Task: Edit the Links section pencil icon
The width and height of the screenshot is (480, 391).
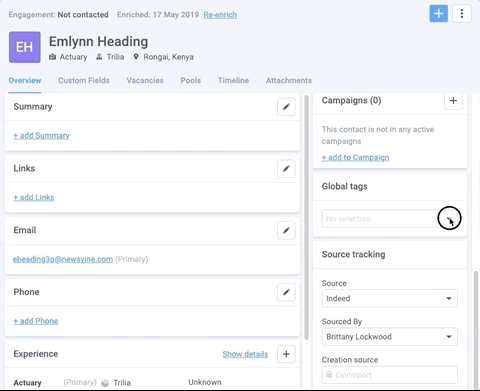Action: tap(286, 169)
